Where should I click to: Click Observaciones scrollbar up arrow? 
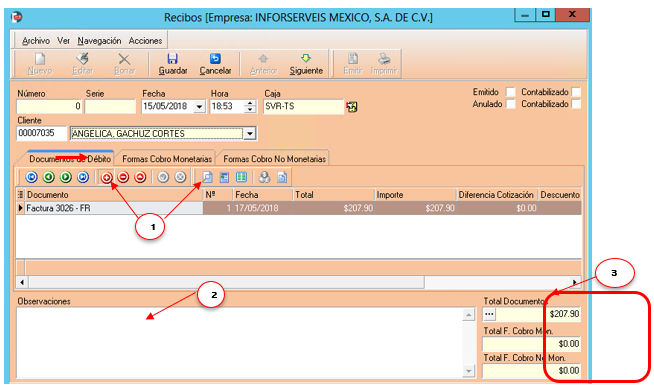click(469, 315)
